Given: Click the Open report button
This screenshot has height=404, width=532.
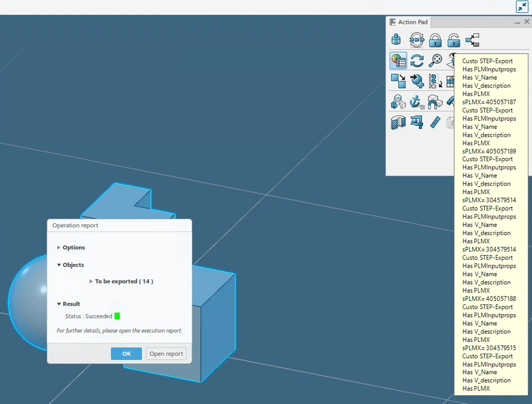Looking at the screenshot, I should (166, 354).
